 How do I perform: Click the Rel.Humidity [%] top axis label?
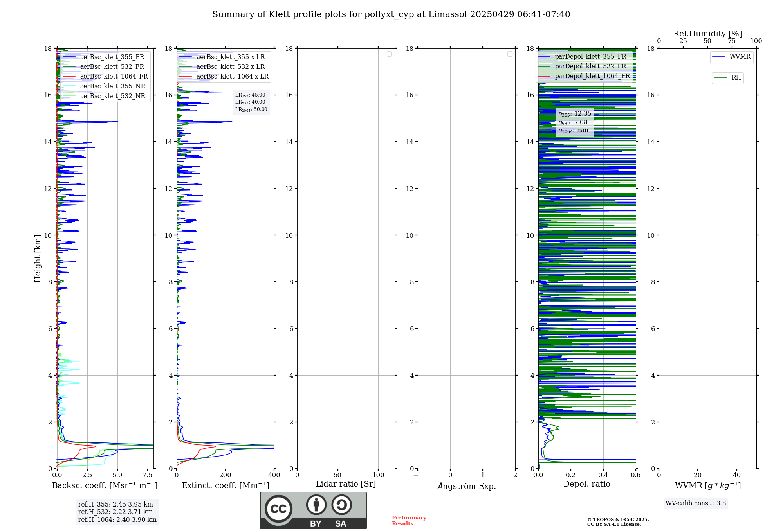click(x=707, y=34)
